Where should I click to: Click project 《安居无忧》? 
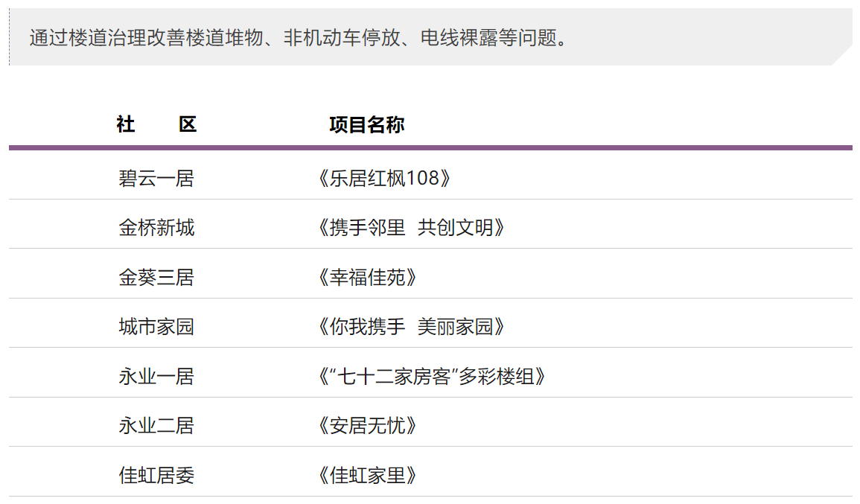tap(365, 426)
